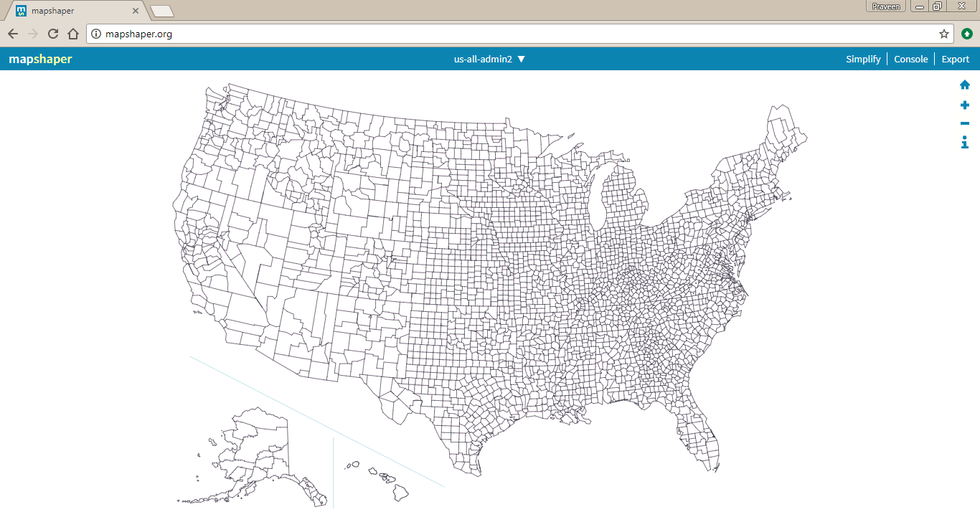Click the address bar showing mapshaper.org
The width and height of the screenshot is (980, 522).
coord(520,34)
